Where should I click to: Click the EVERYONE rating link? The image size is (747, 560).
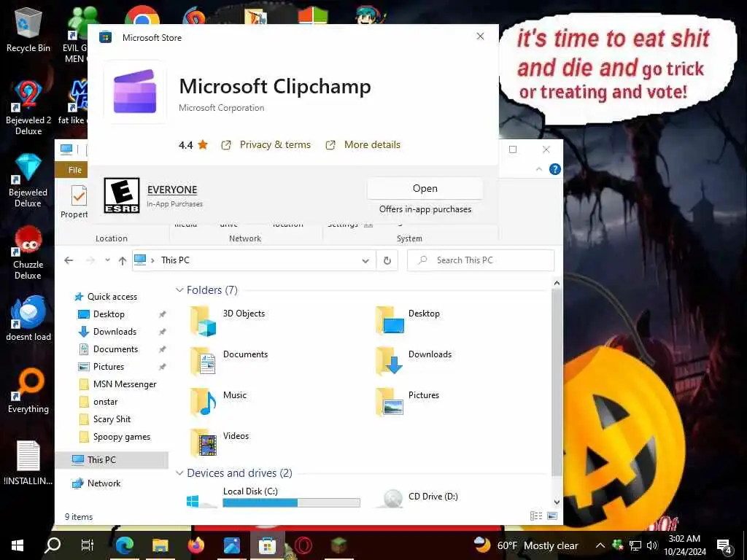click(x=172, y=190)
